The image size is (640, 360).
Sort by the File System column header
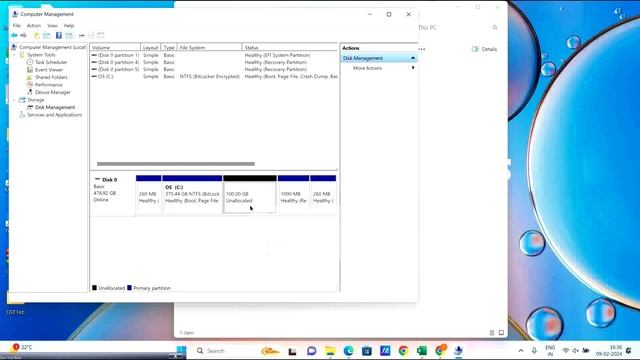(209, 47)
